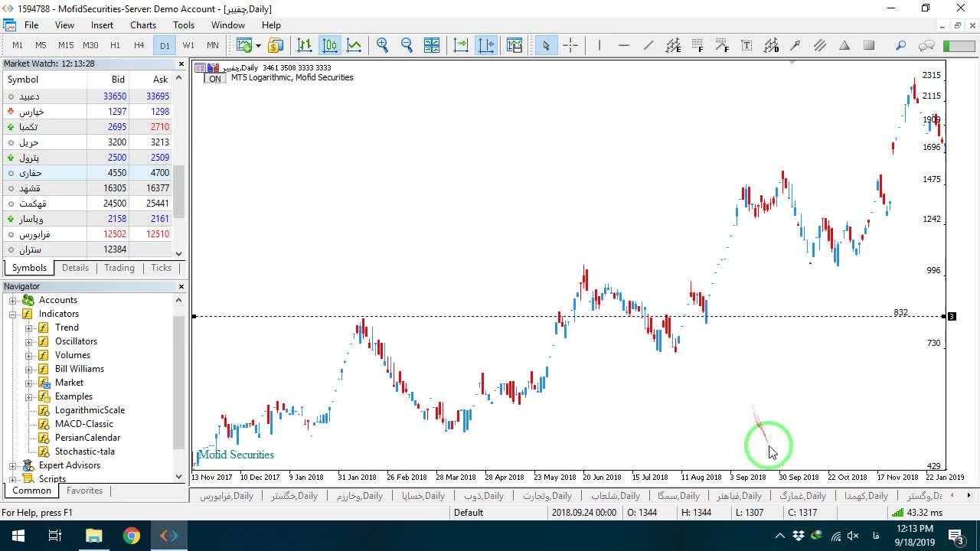Open the Chat bubbles icon
980x551 pixels.
tap(926, 45)
